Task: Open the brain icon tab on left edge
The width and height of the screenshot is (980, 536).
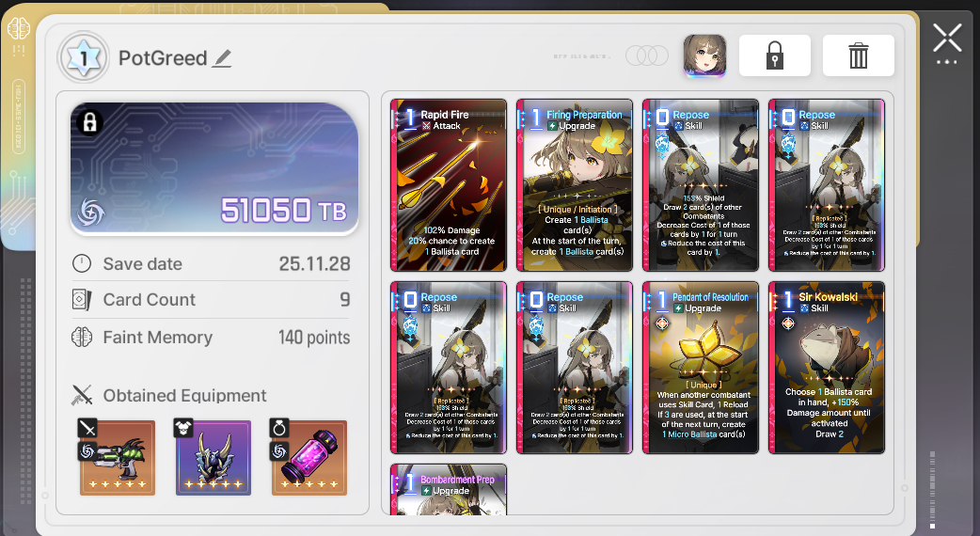Action: (x=19, y=29)
